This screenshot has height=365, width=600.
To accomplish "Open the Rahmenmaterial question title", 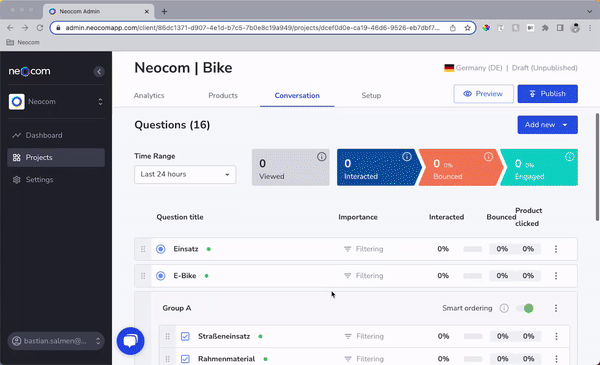I will [x=226, y=359].
